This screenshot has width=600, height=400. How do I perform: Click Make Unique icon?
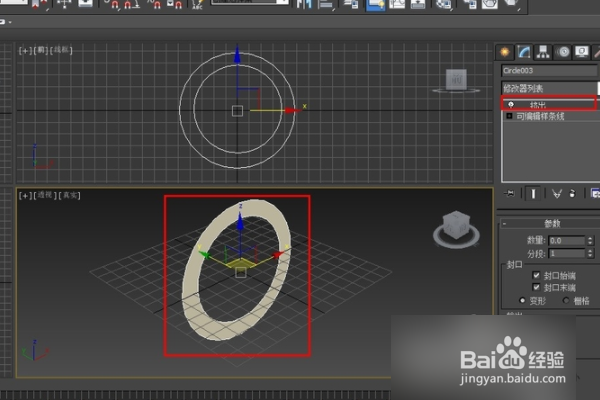[x=556, y=194]
